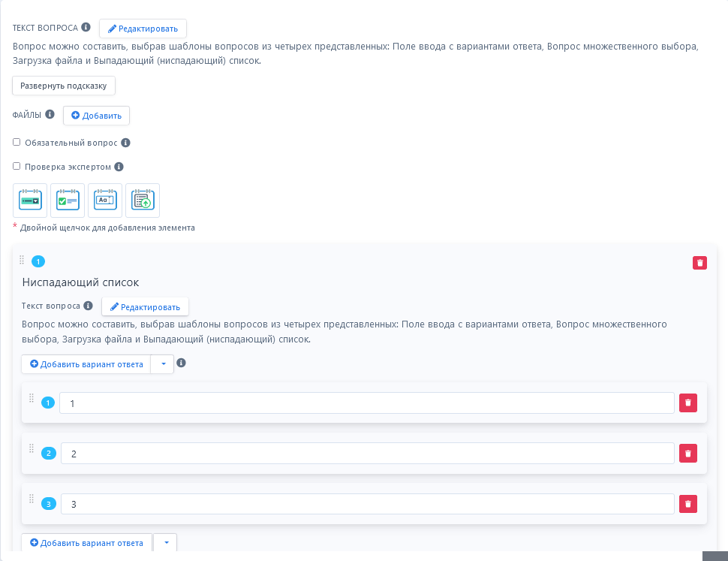Select the dropdown list question template icon

30,201
